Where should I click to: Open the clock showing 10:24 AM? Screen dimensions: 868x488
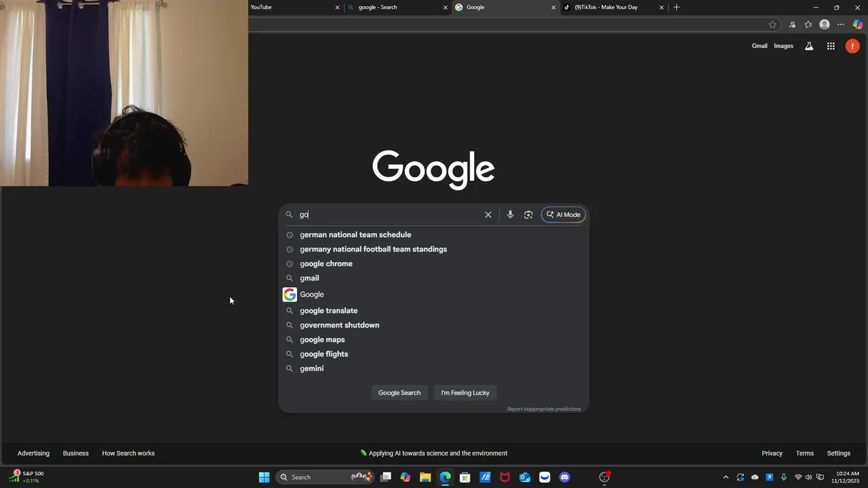click(x=847, y=477)
